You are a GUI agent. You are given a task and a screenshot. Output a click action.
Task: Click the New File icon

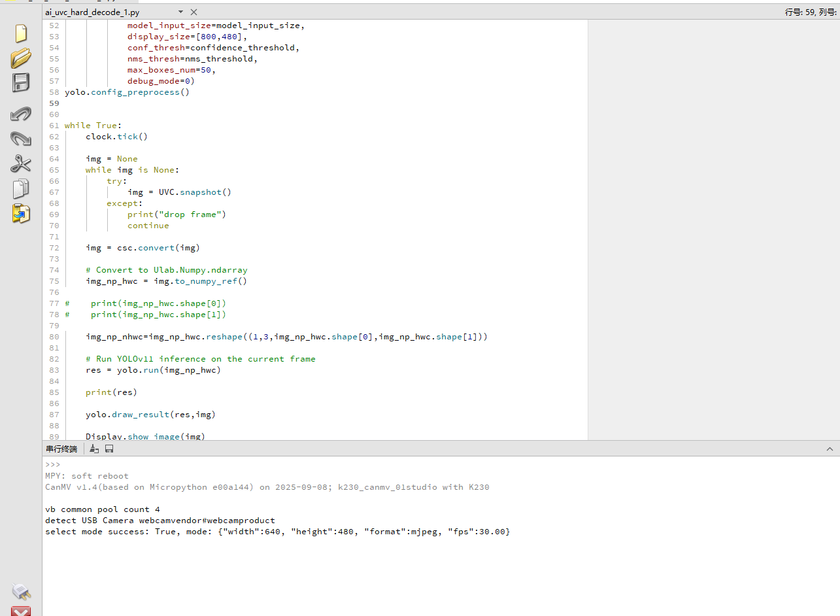pos(21,33)
